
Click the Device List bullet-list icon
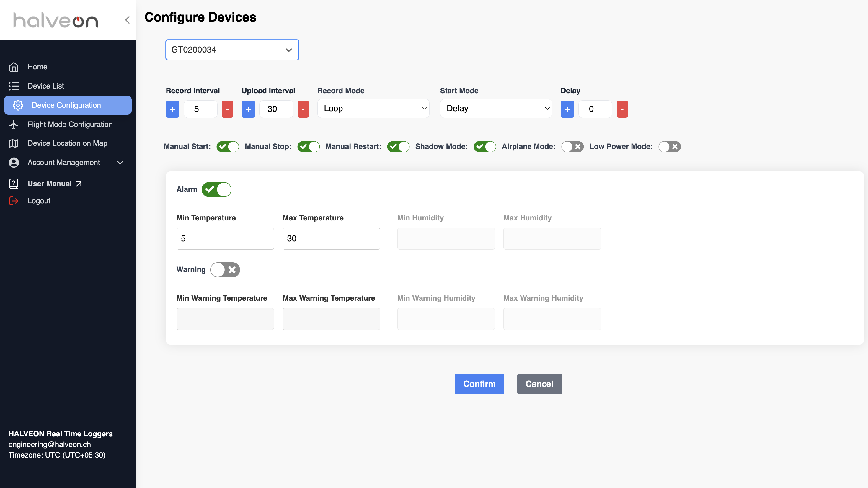click(14, 86)
